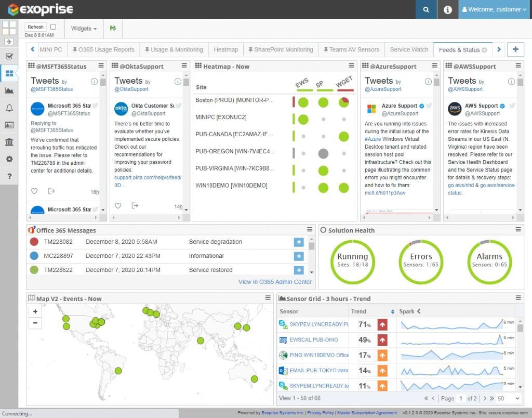Open the Office 365 Messages widget menu
This screenshot has height=418, width=532.
(310, 230)
